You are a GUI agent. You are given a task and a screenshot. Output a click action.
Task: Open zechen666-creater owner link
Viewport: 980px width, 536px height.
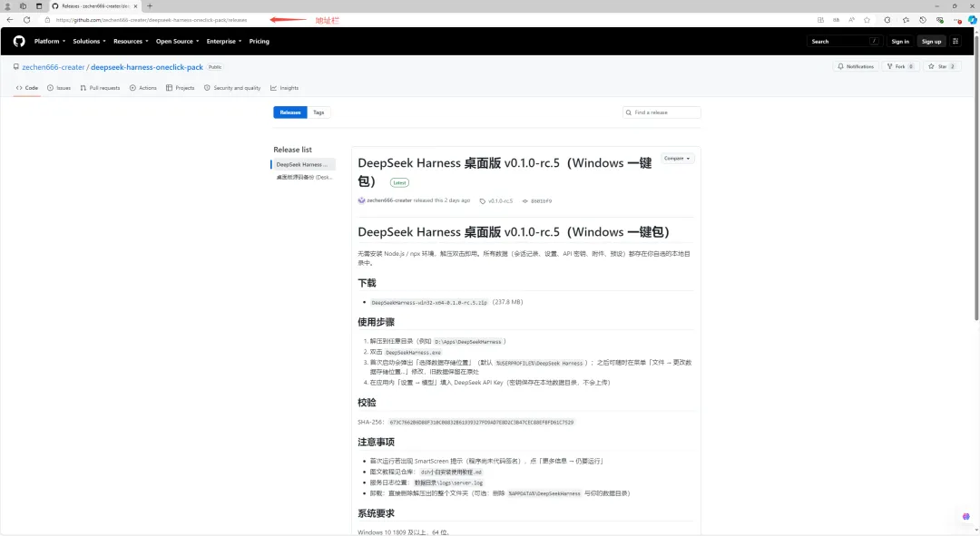click(54, 67)
